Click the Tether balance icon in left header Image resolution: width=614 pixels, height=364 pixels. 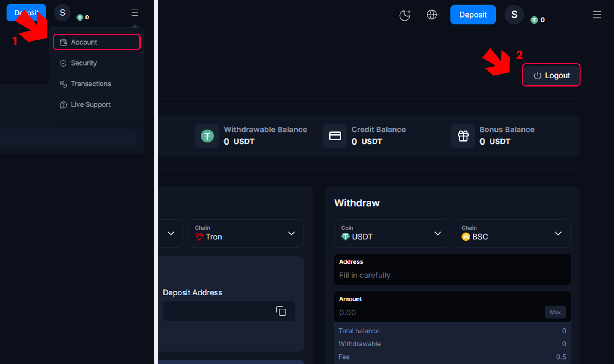point(80,17)
